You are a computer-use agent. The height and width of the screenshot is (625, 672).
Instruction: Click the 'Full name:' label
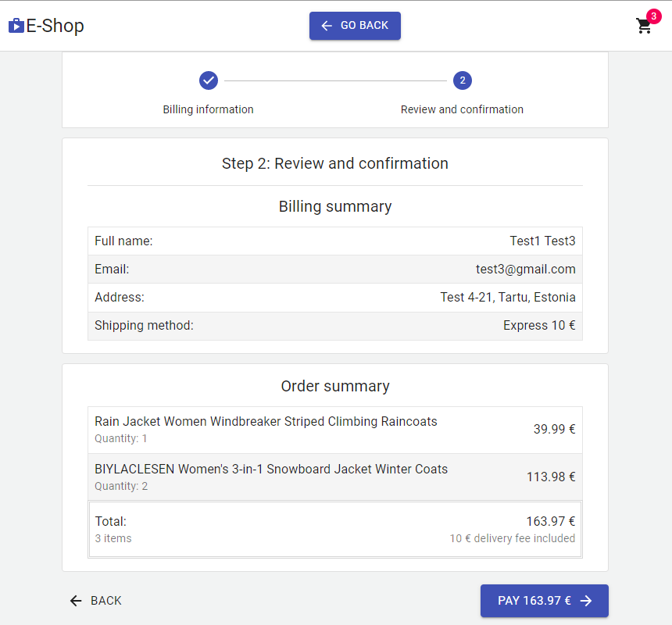(x=123, y=241)
